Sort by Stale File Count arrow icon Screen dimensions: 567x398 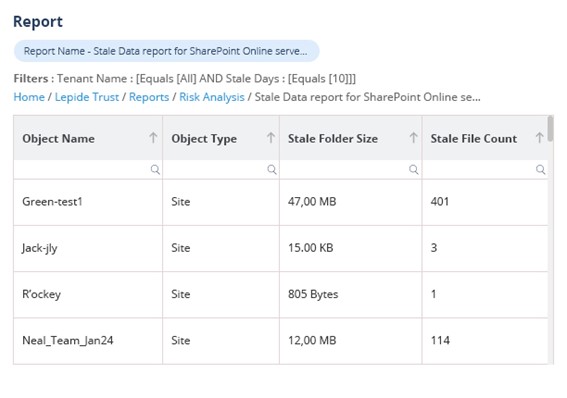coord(539,138)
